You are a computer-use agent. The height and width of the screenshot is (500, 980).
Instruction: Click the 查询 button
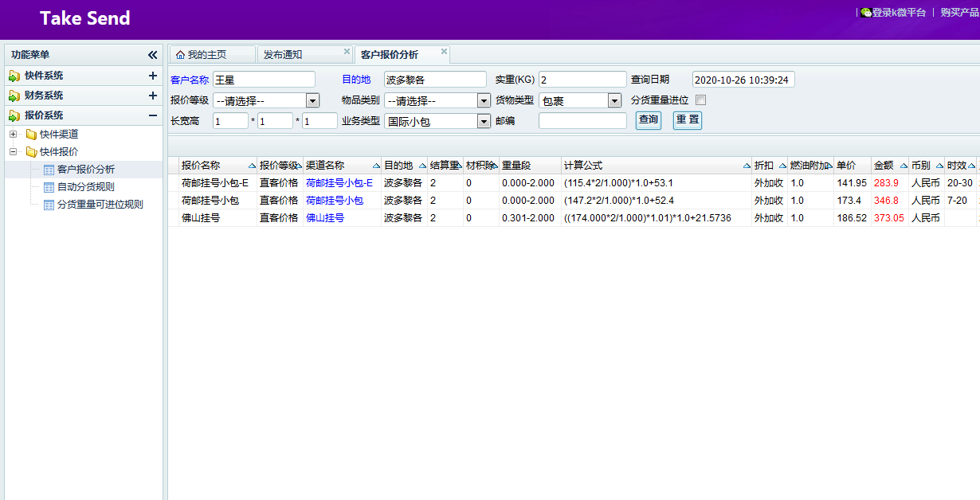click(648, 120)
